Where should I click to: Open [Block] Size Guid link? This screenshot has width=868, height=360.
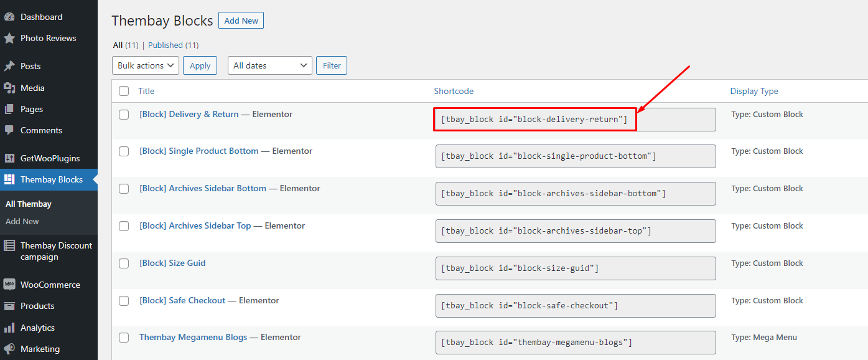click(172, 263)
